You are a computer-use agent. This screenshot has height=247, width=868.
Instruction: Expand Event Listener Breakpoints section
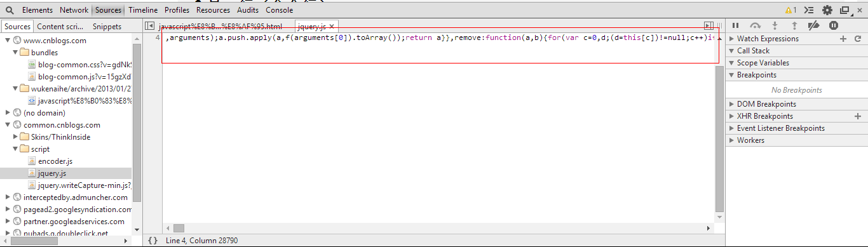(x=731, y=128)
